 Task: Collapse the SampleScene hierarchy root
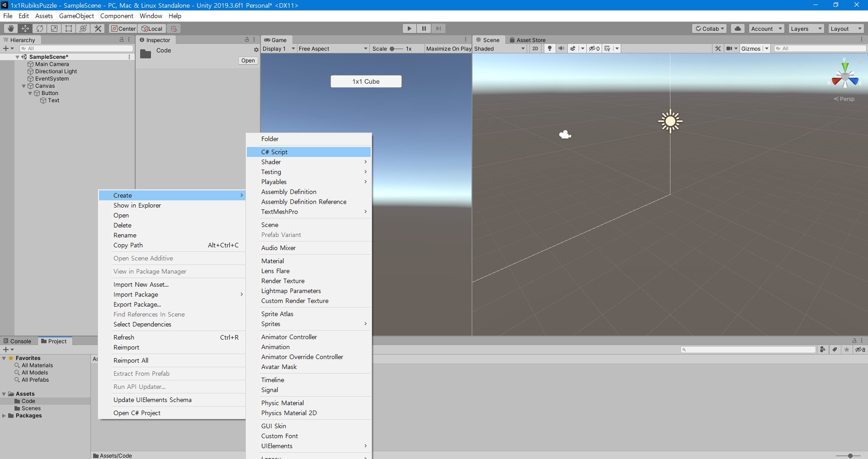(x=18, y=57)
